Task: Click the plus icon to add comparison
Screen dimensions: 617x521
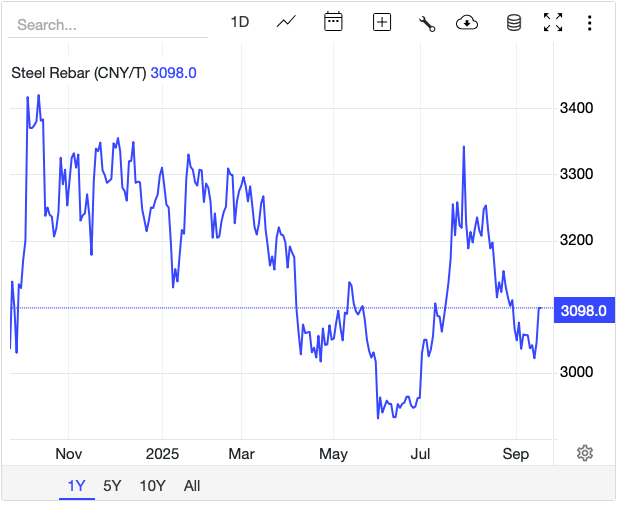Action: [381, 22]
